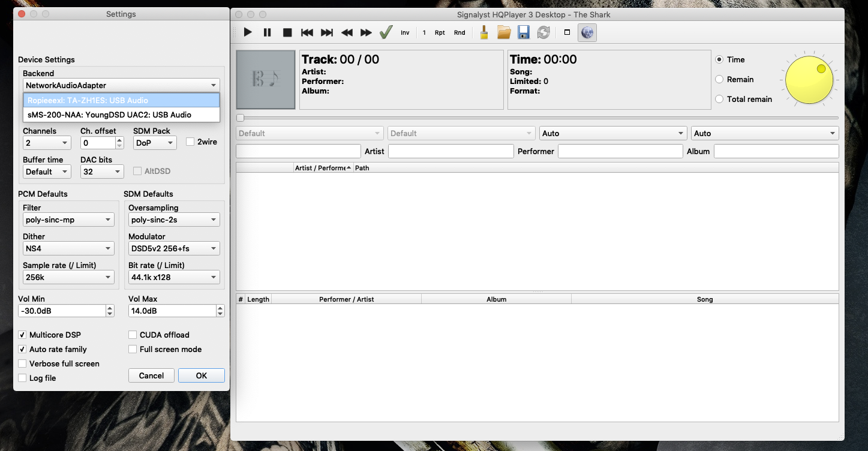
Task: Enable the Full screen mode checkbox
Action: (133, 349)
